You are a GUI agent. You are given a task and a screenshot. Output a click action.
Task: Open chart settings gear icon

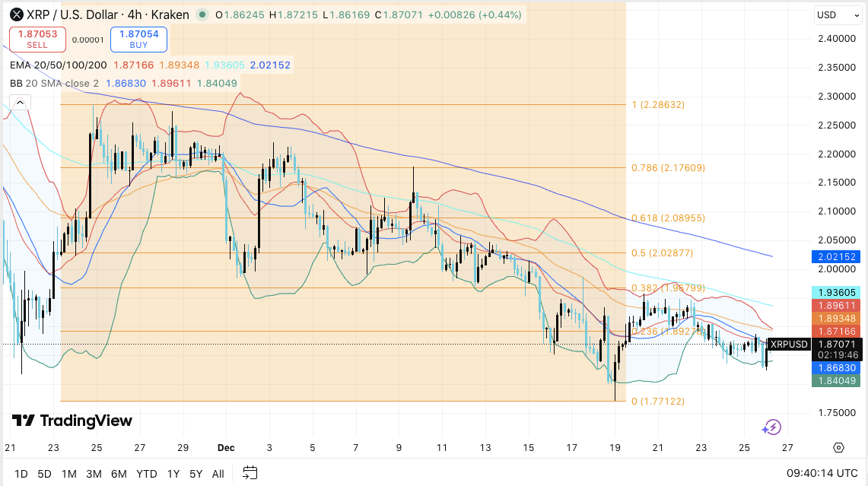coord(838,447)
